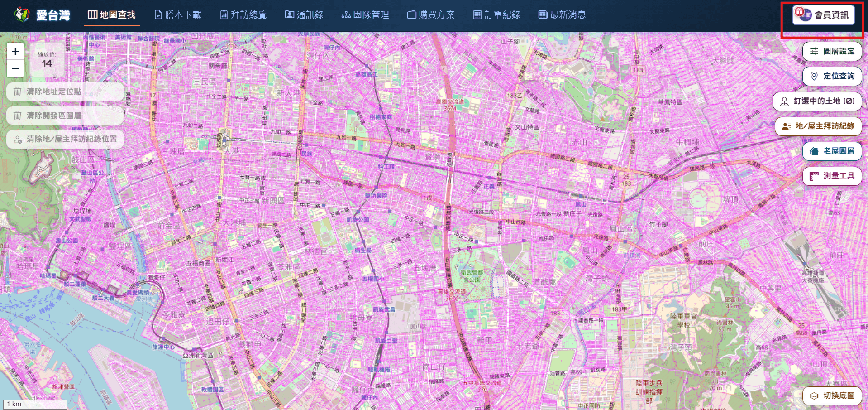Open the 謄本下載 menu

point(178,15)
